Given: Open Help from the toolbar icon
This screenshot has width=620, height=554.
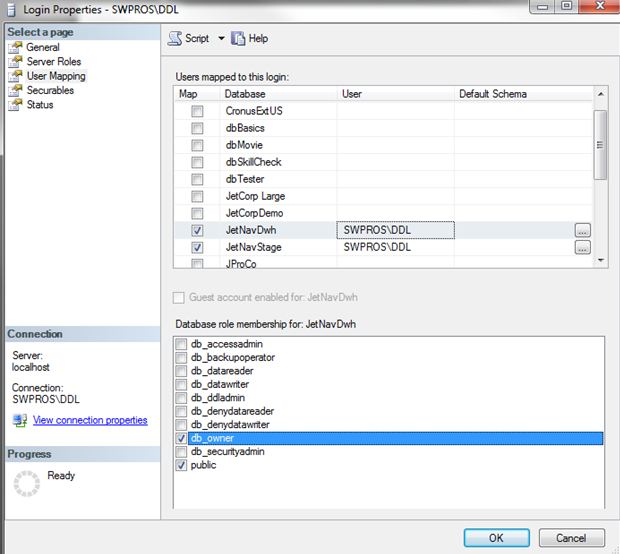Looking at the screenshot, I should 238,38.
